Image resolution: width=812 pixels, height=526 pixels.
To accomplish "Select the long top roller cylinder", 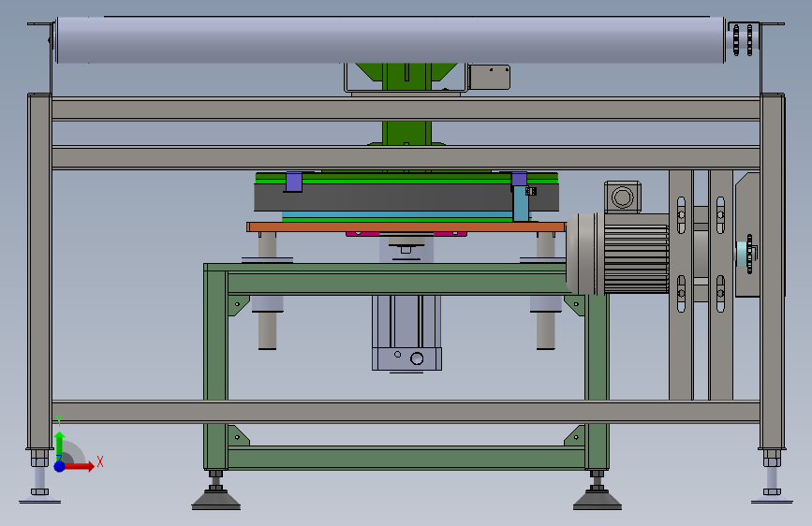I will (390, 40).
